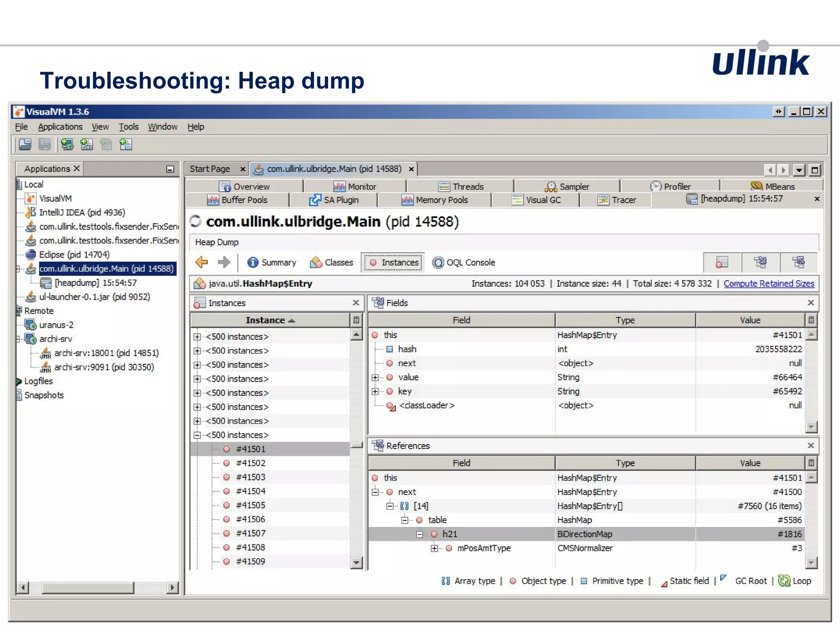
Task: Click Applications panel horizontal scrollbar right arrow
Action: click(x=172, y=587)
